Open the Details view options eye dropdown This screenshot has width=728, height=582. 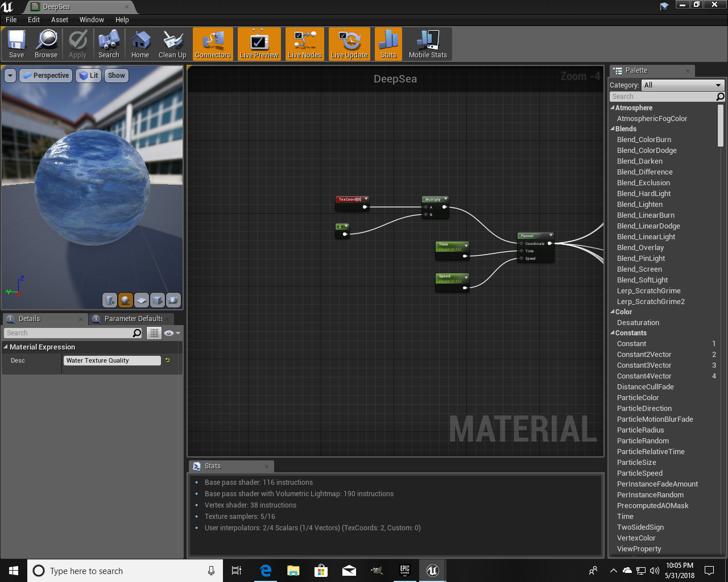[172, 333]
